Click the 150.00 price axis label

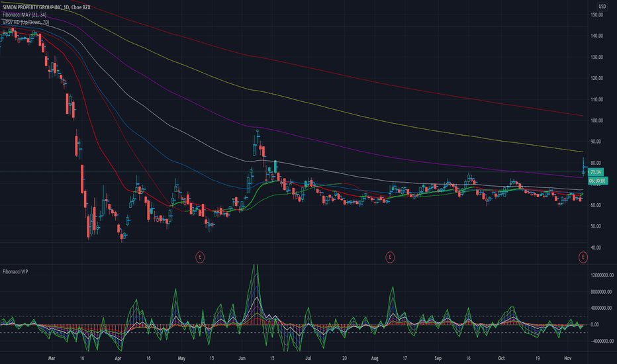[596, 15]
